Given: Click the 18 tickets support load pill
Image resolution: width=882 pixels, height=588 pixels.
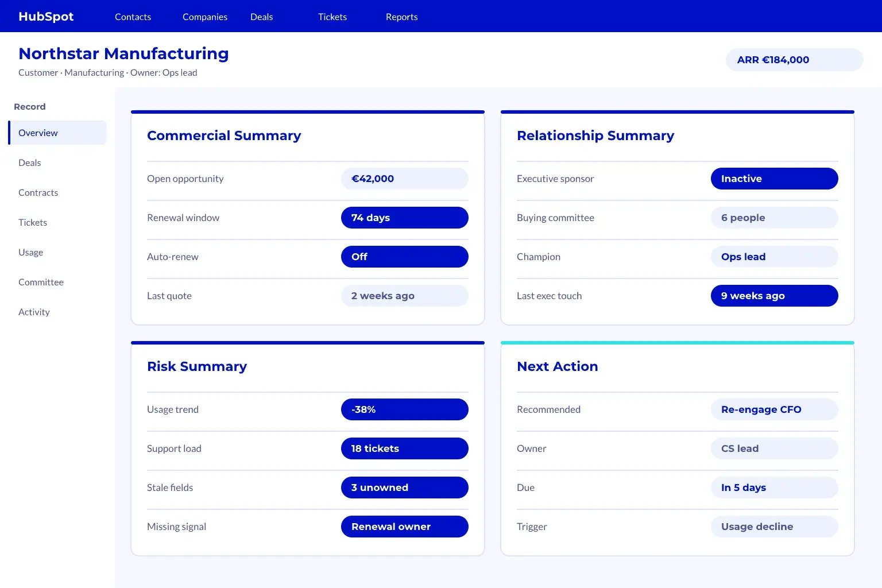Looking at the screenshot, I should 405,448.
